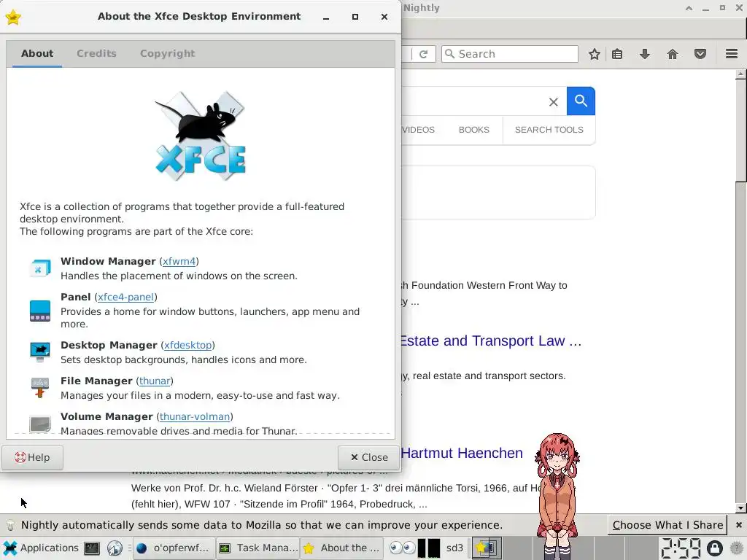Click the panel clock showing 2:59
Image resolution: width=747 pixels, height=560 pixels.
(x=681, y=548)
